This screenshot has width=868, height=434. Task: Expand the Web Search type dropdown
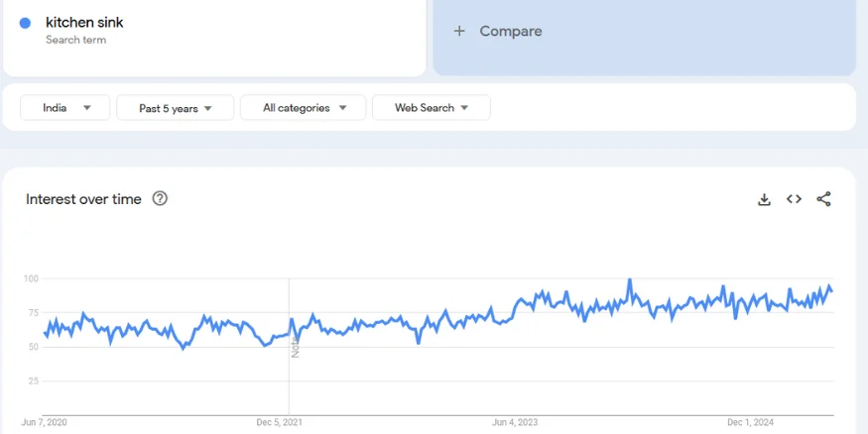pyautogui.click(x=431, y=108)
